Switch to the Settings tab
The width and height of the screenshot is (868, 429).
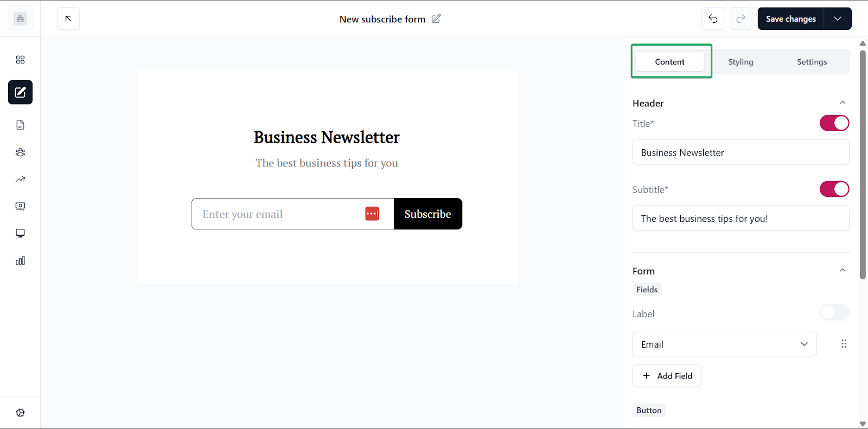click(812, 62)
